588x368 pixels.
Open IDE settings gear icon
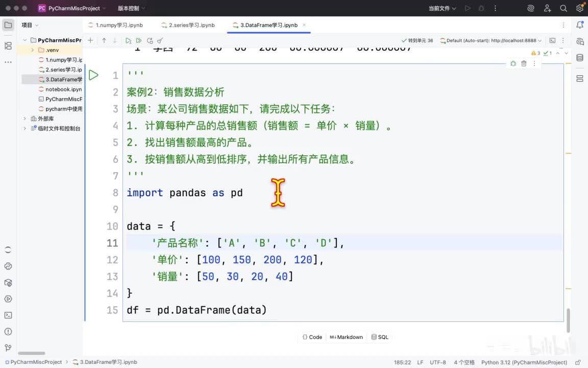click(580, 8)
